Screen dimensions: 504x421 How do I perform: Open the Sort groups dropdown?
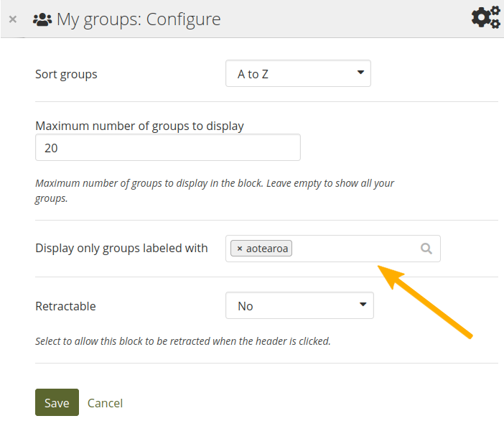[297, 73]
